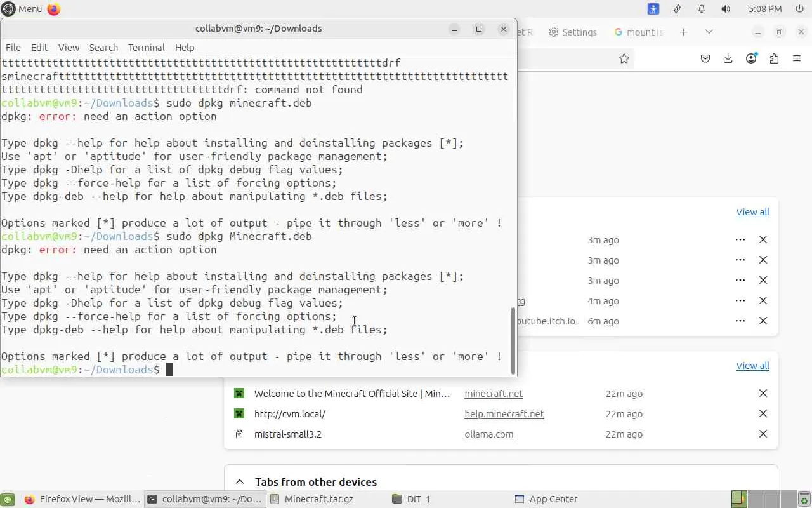The height and width of the screenshot is (508, 812).
Task: Open the 5:08 PM clock
Action: coord(765,9)
